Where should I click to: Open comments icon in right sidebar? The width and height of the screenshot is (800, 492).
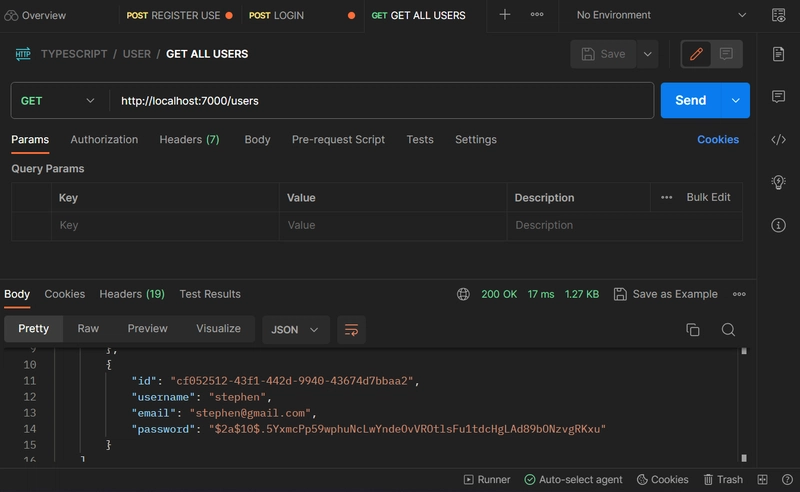coord(778,96)
